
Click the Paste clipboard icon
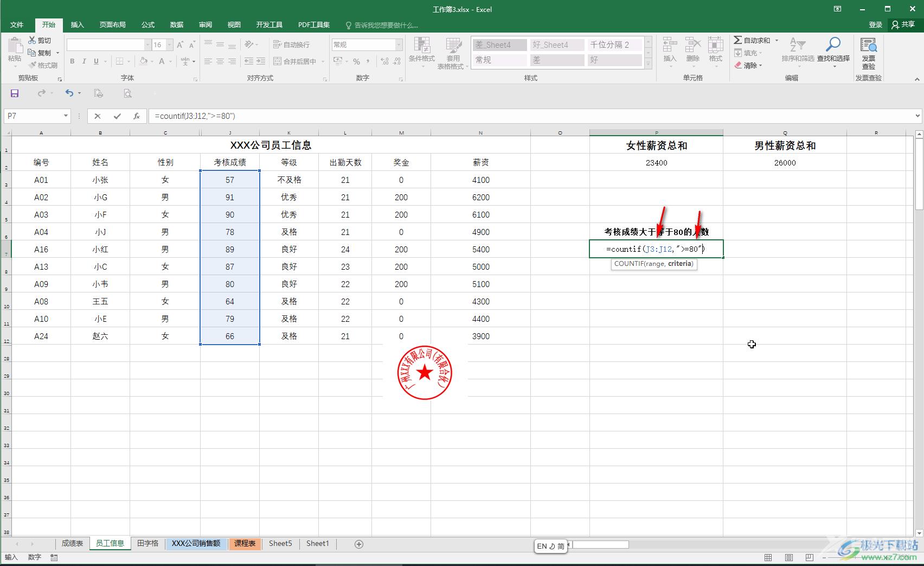click(x=15, y=46)
